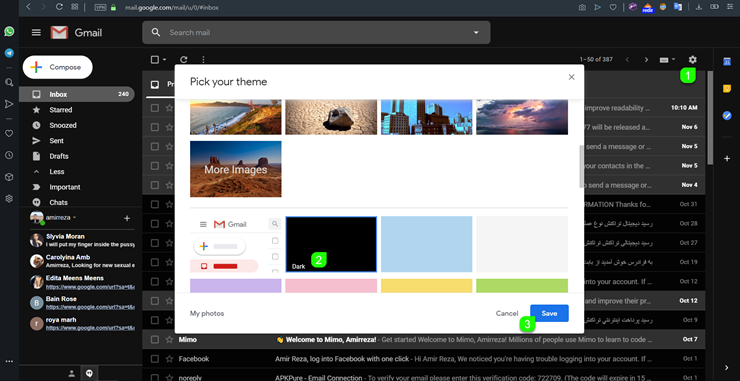
Task: Compose a new email
Action: coord(58,67)
